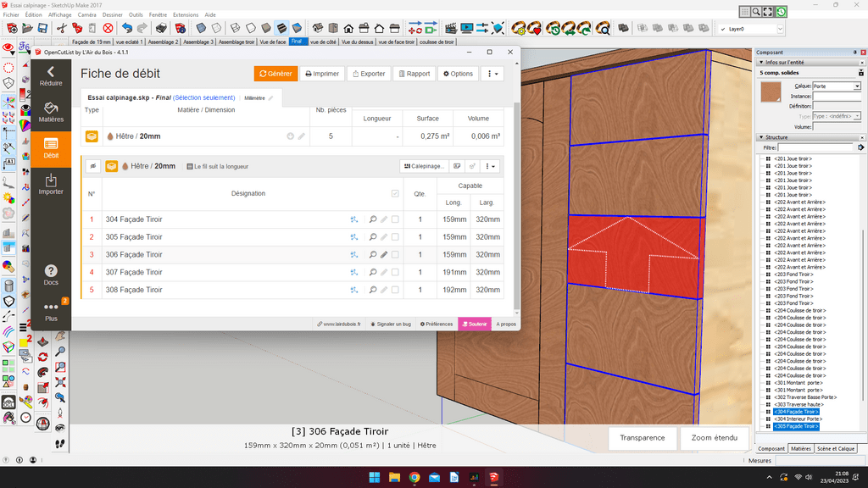Check the box for 306 Façade Tiroir

pyautogui.click(x=395, y=255)
